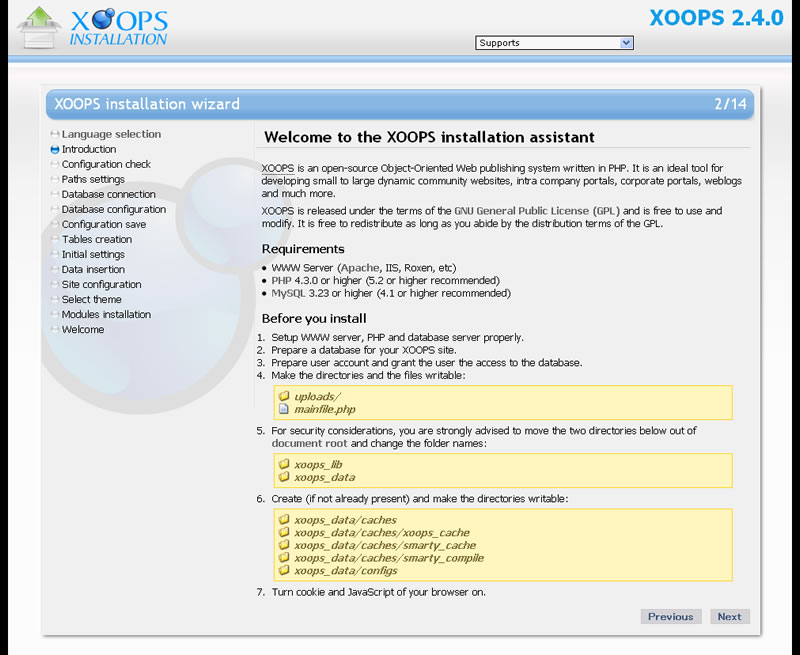
Task: Click the xoops_data/caches folder icon
Action: coord(284,519)
